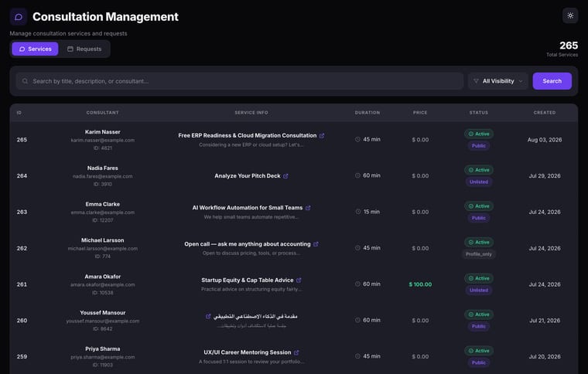Image resolution: width=588 pixels, height=374 pixels.
Task: Click clock icon in row 265 duration
Action: [357, 139]
